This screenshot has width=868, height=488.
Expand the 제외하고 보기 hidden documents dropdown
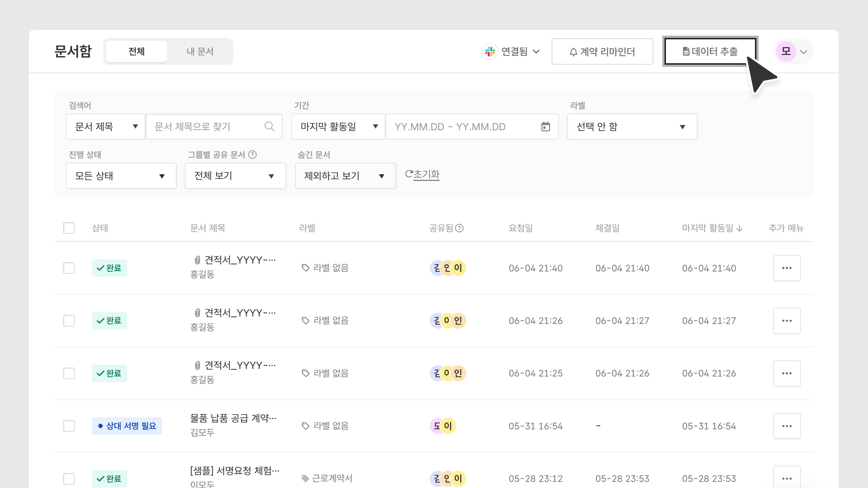click(x=345, y=176)
